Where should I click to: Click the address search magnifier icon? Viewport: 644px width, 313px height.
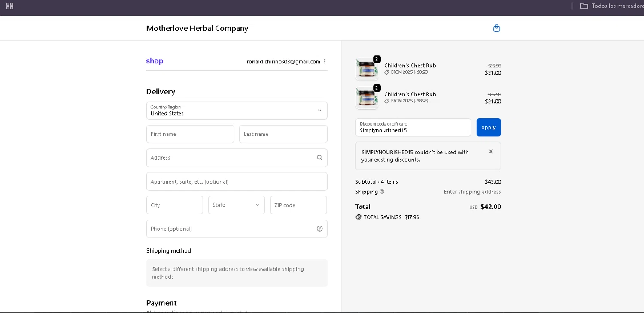(319, 158)
